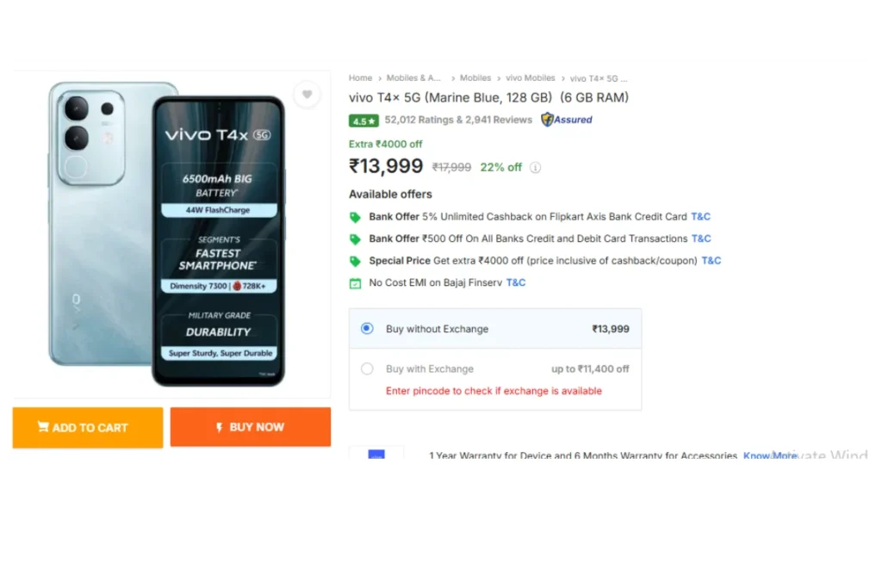
Task: Open vivo Mobiles breadcrumb link
Action: [x=530, y=78]
